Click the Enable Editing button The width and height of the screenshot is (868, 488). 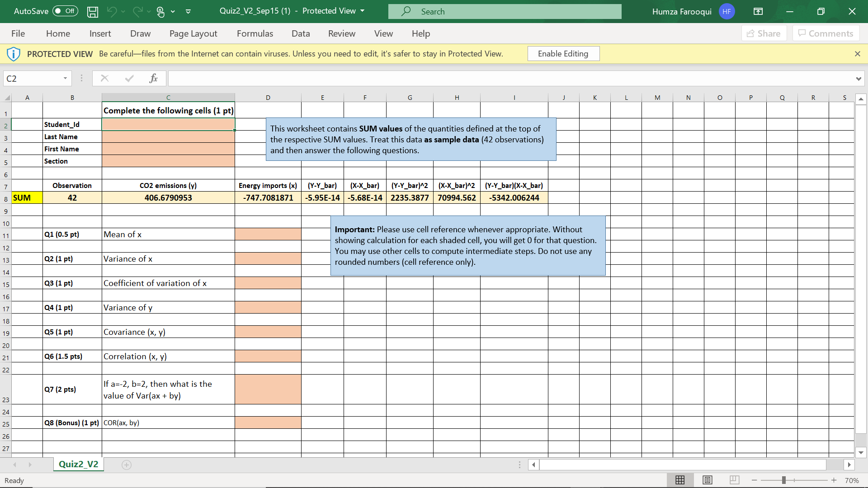pos(563,54)
